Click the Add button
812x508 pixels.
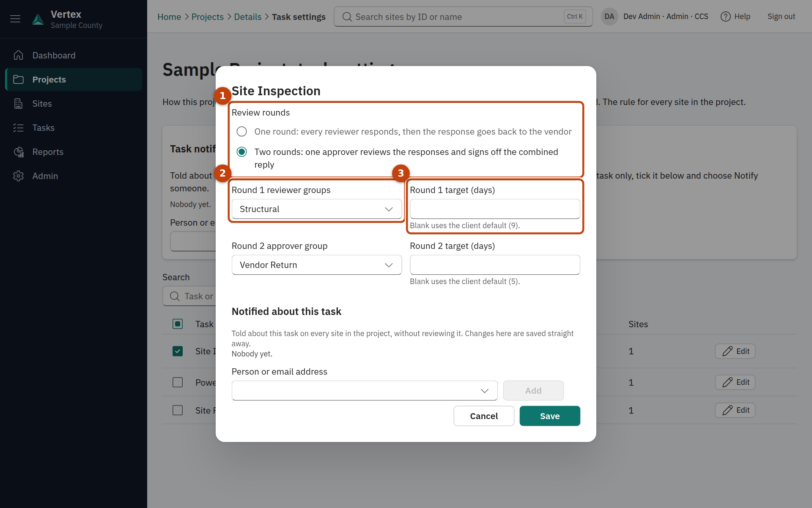(533, 390)
